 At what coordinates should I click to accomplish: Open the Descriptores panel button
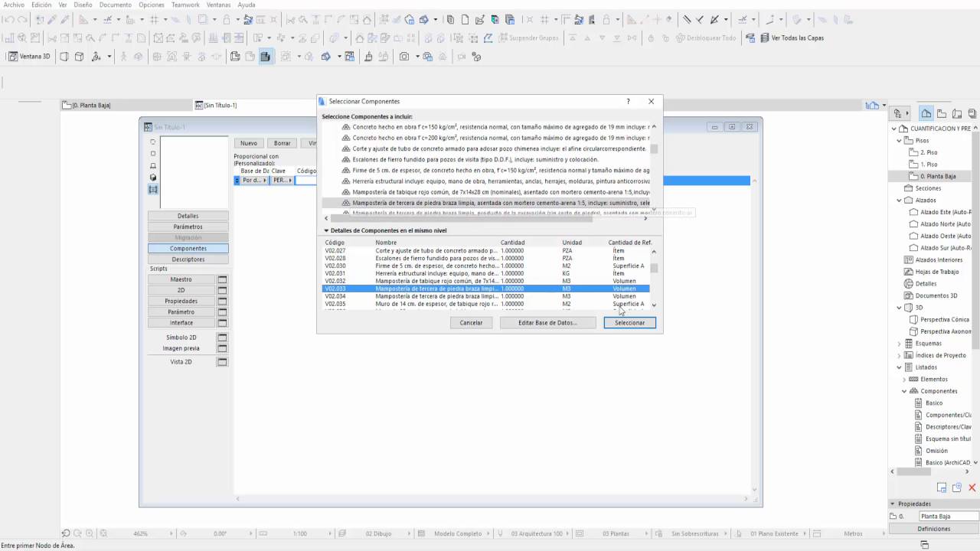[x=188, y=259]
